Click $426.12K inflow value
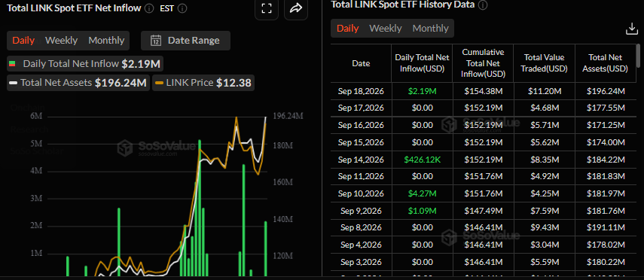This screenshot has width=644, height=280. point(422,160)
